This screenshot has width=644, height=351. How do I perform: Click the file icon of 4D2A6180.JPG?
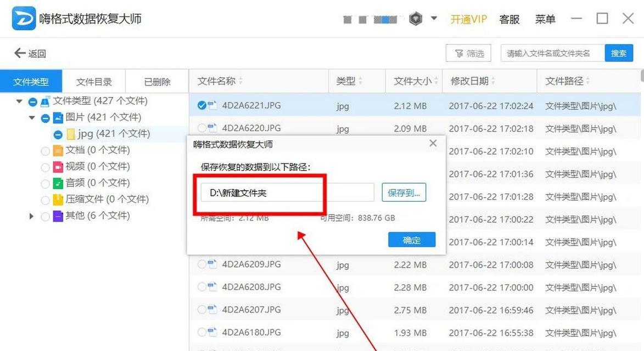point(212,332)
